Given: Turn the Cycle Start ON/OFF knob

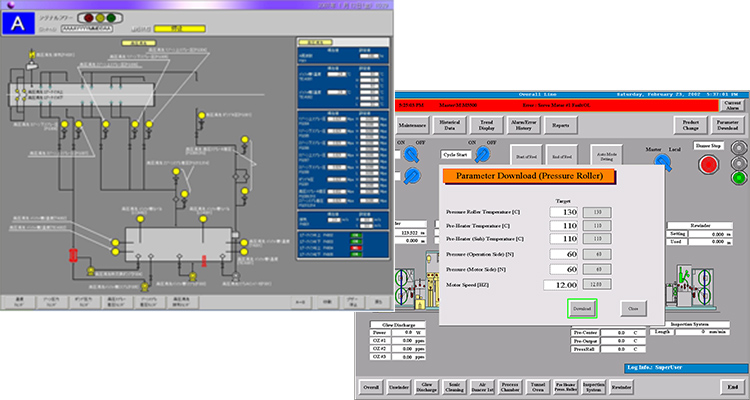Looking at the screenshot, I should click(481, 156).
